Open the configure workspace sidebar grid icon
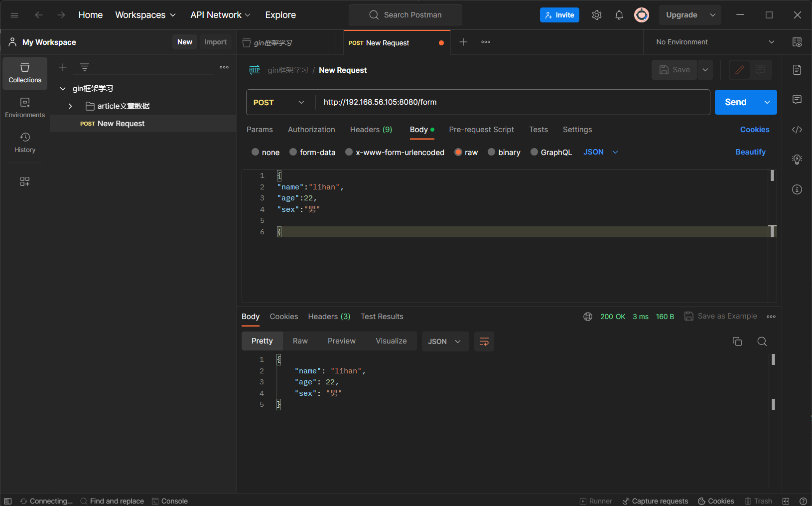 pos(25,181)
